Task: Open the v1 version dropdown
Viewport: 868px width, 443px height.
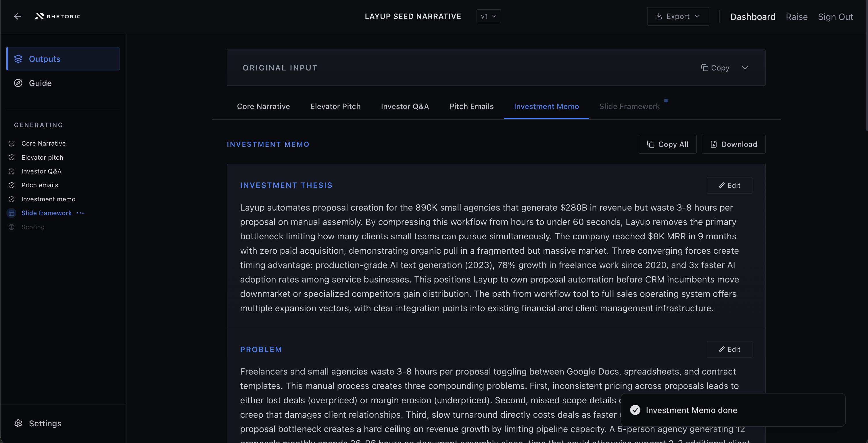Action: [x=488, y=16]
